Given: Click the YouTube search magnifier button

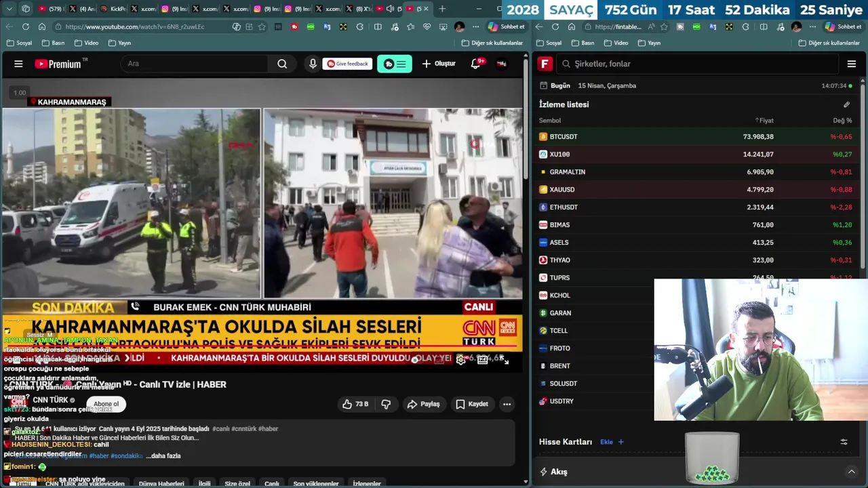Looking at the screenshot, I should pyautogui.click(x=282, y=64).
